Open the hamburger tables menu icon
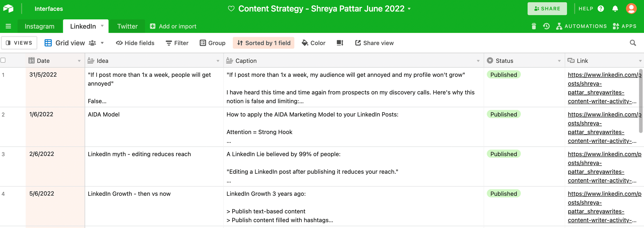 [8, 26]
